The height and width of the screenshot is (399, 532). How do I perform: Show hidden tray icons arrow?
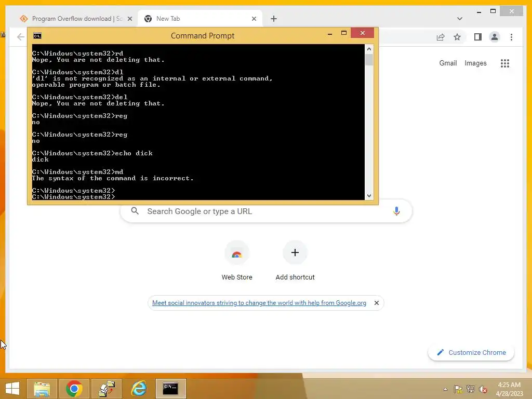coord(445,389)
